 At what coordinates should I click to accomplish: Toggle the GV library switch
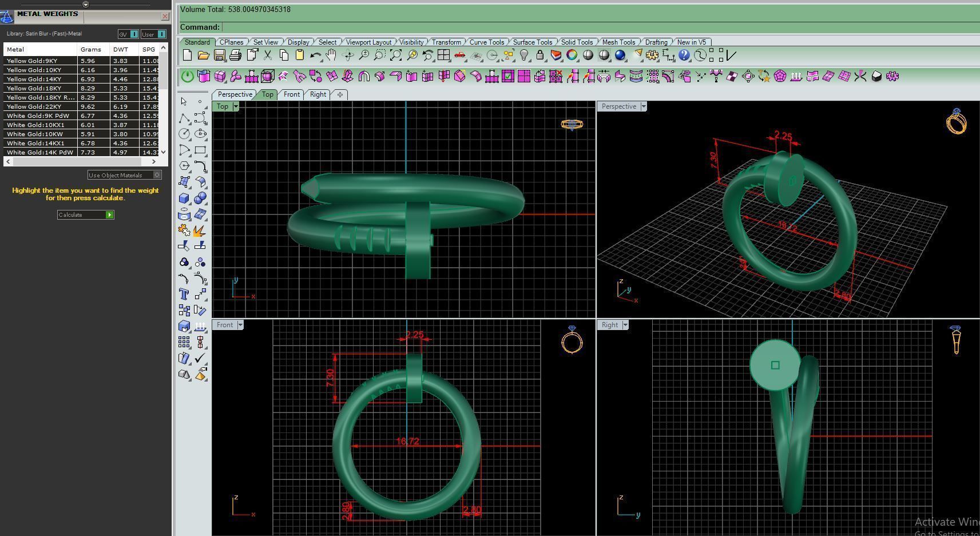pos(128,34)
